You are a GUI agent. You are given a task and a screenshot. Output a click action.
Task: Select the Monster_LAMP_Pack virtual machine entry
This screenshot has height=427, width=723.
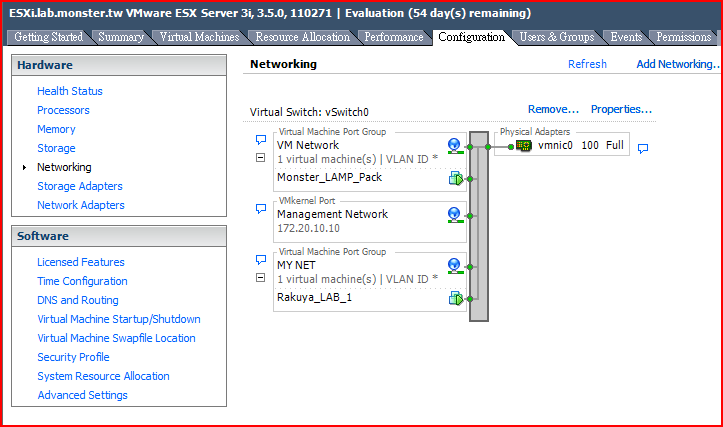pyautogui.click(x=329, y=178)
